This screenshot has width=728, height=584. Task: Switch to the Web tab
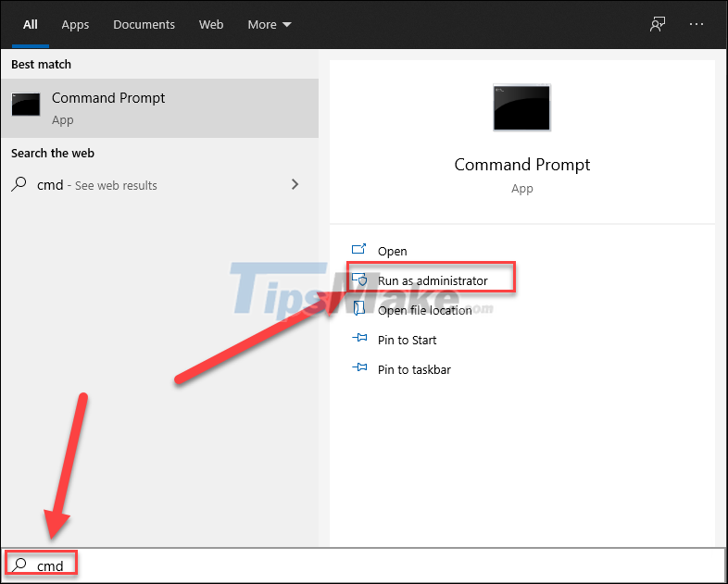211,25
